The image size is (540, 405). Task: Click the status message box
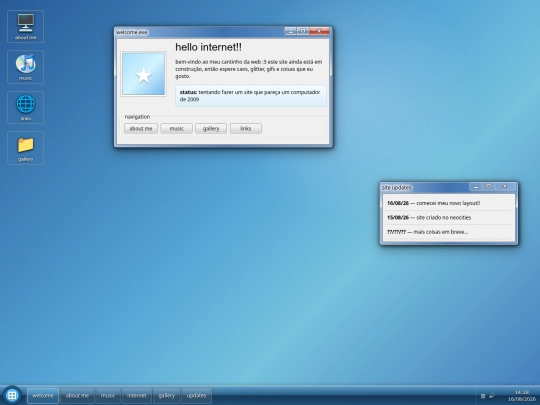pyautogui.click(x=251, y=96)
